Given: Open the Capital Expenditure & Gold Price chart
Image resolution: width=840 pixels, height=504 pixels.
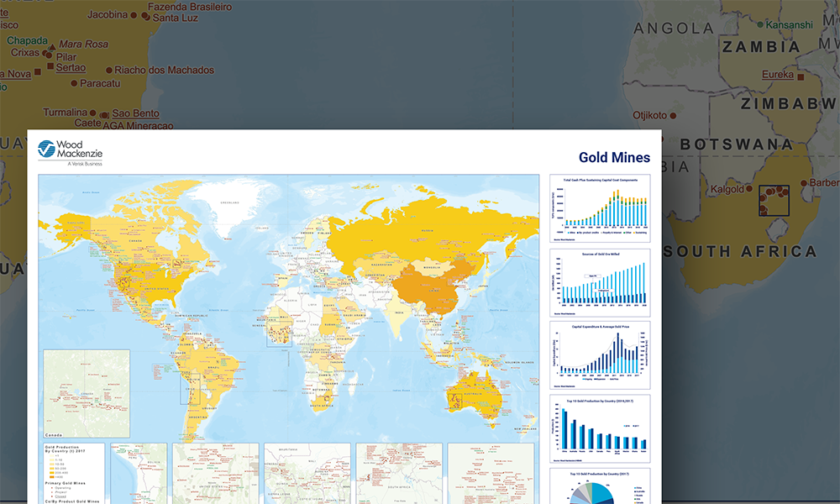Looking at the screenshot, I should [599, 354].
